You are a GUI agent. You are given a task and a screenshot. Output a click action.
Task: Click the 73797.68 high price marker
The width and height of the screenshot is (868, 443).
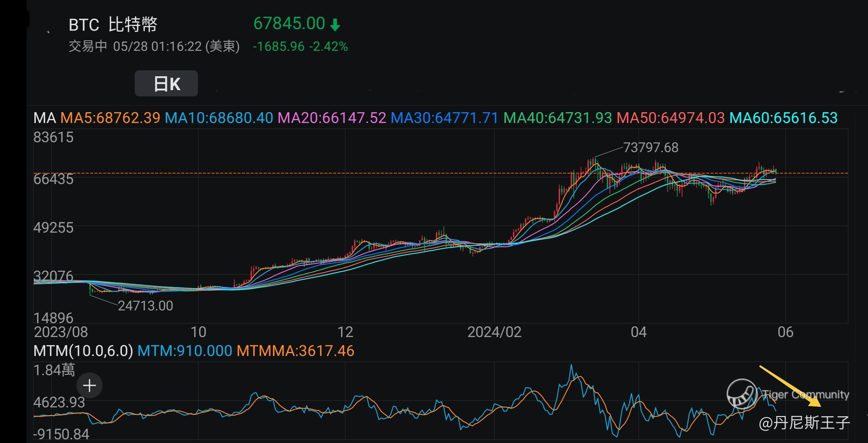[x=650, y=147]
